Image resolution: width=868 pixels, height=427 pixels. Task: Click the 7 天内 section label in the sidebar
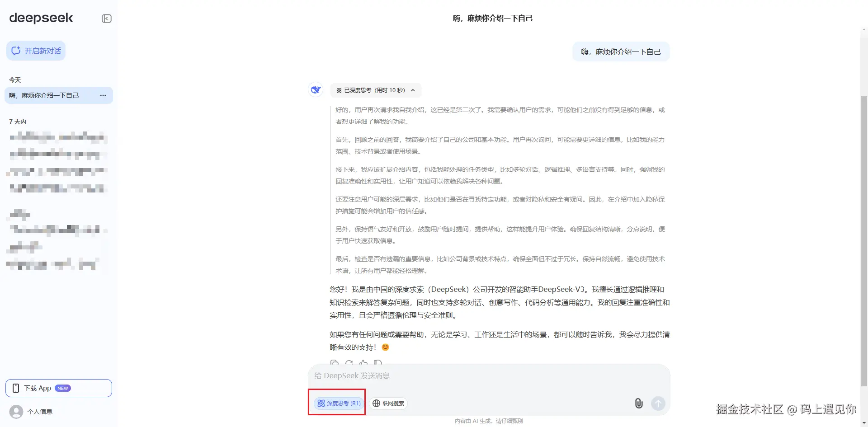click(x=18, y=122)
